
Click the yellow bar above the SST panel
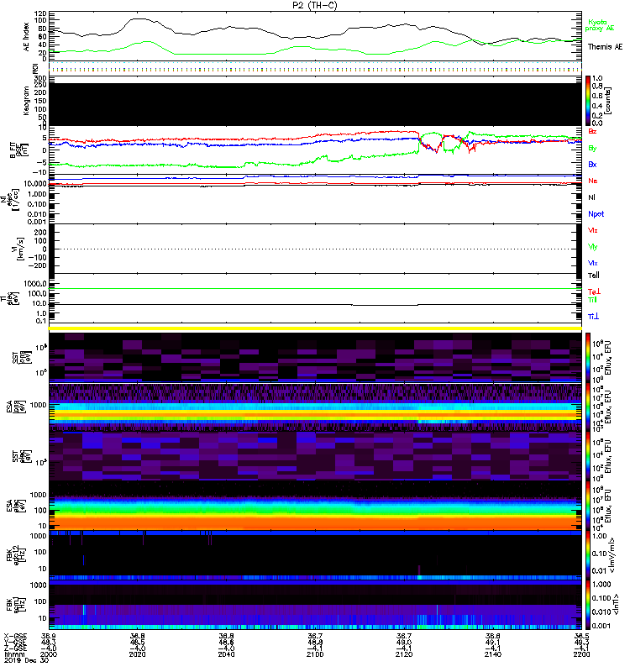point(315,328)
